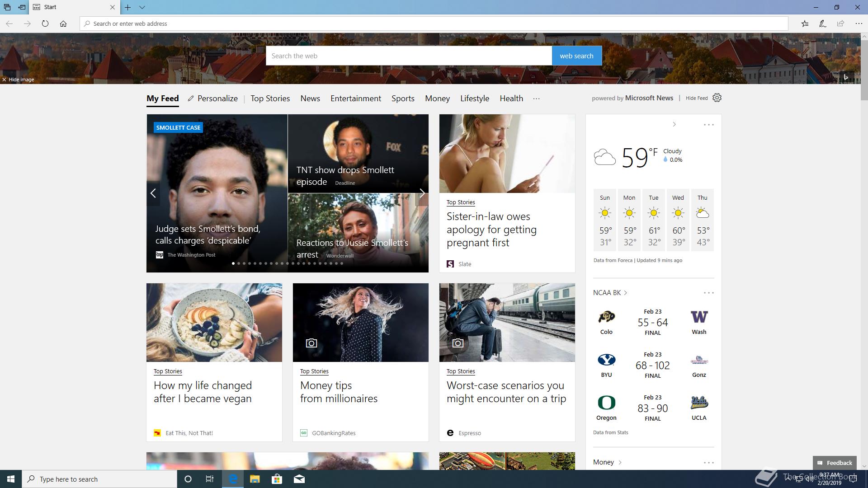
Task: Open feed settings gear
Action: pos(717,98)
